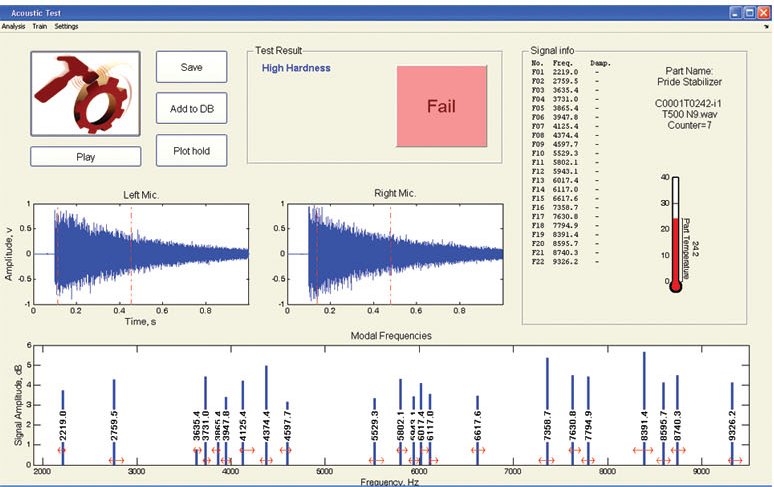774x487 pixels.
Task: Click the red Fail result indicator
Action: tap(441, 106)
